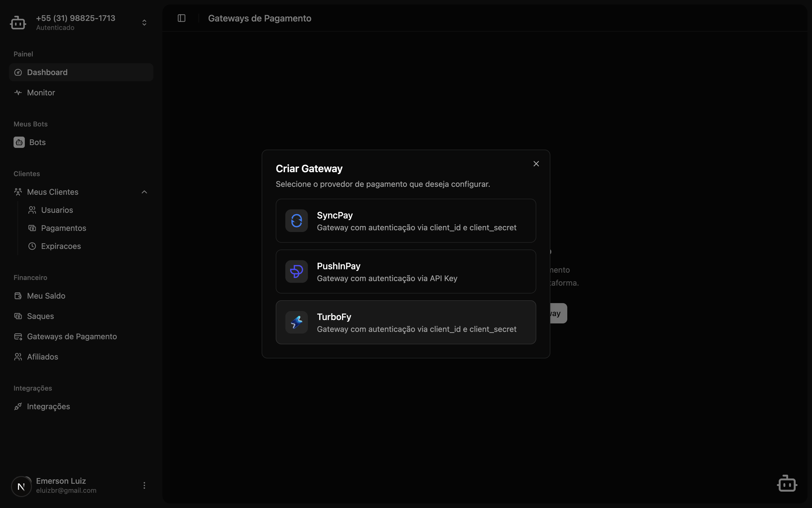Image resolution: width=812 pixels, height=508 pixels.
Task: Click the SyncPay logo icon
Action: (297, 221)
